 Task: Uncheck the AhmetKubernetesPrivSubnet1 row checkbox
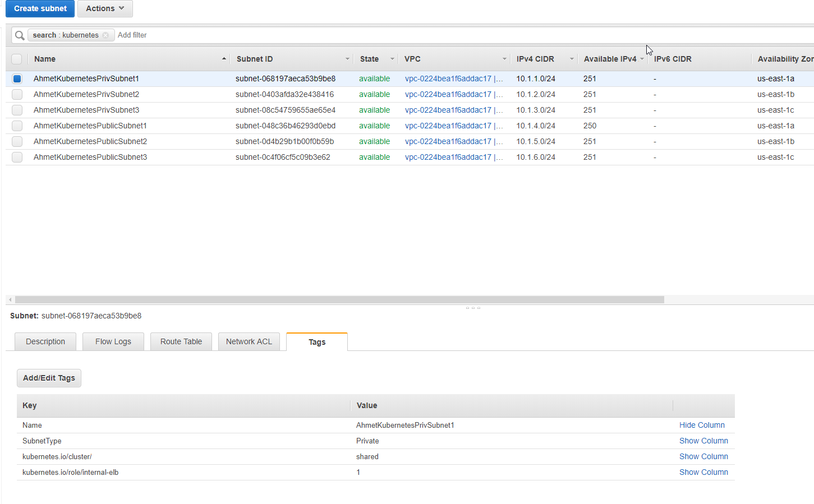pos(17,78)
